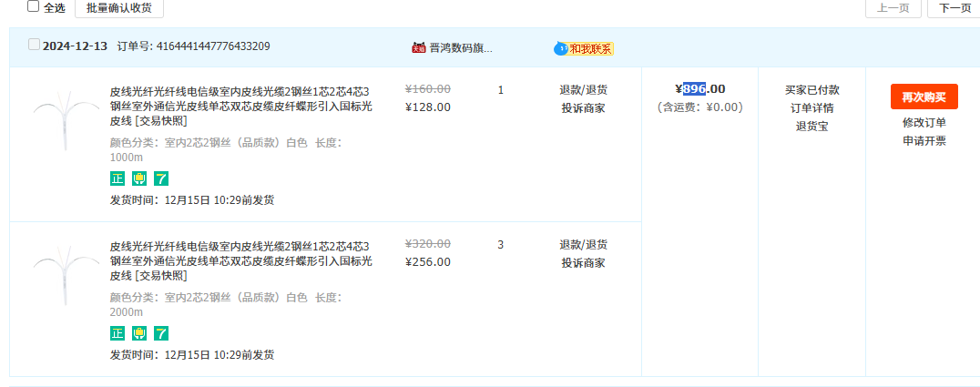Tick the 全选 select-all checkbox
The width and height of the screenshot is (980, 387).
tap(34, 6)
